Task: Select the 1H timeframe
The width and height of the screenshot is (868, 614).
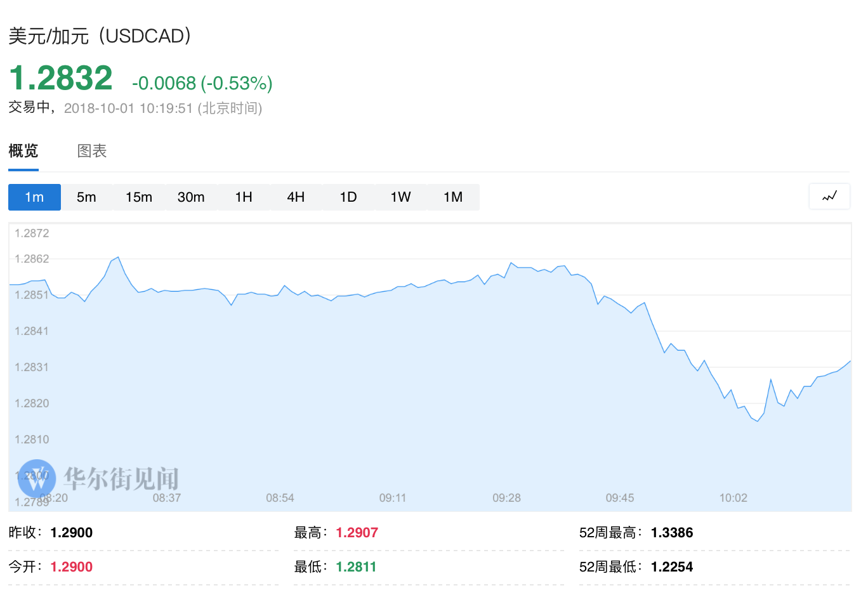Action: click(244, 197)
